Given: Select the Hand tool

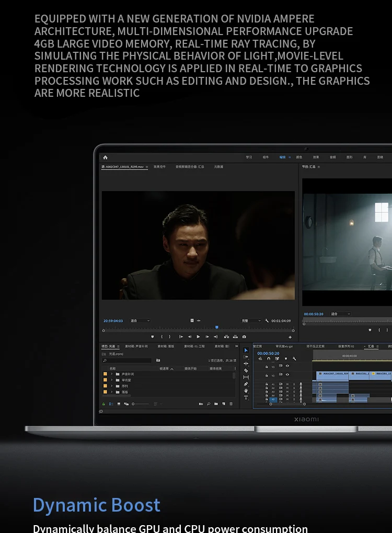Looking at the screenshot, I should (246, 391).
